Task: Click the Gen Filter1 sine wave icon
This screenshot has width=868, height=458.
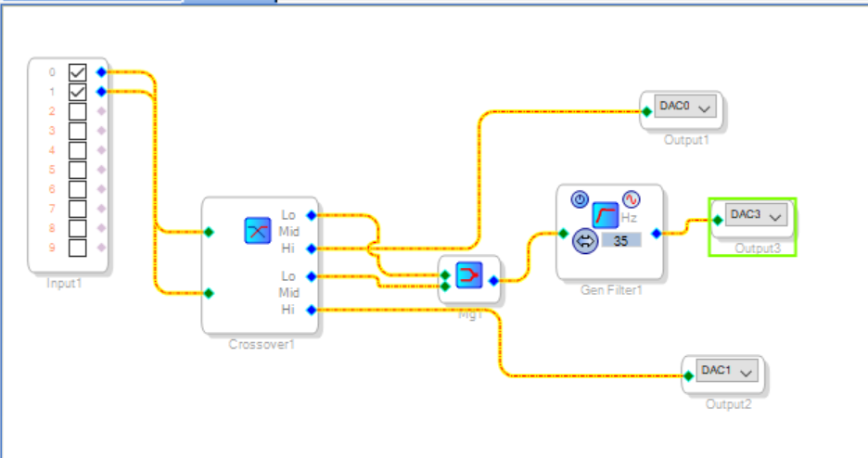Action: 632,199
